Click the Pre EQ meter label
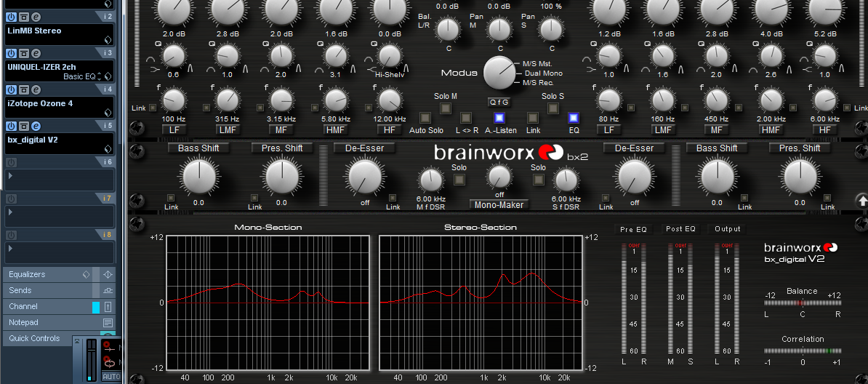Image resolution: width=868 pixels, height=384 pixels. [633, 229]
